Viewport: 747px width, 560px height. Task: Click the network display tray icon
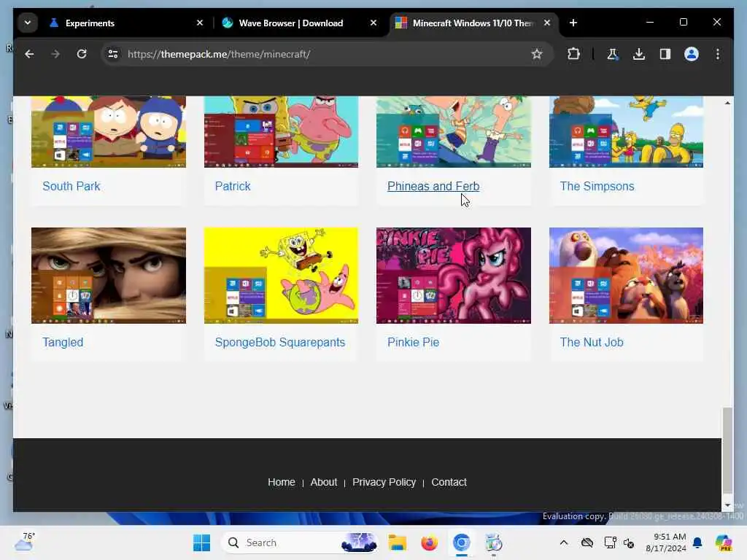(x=611, y=542)
